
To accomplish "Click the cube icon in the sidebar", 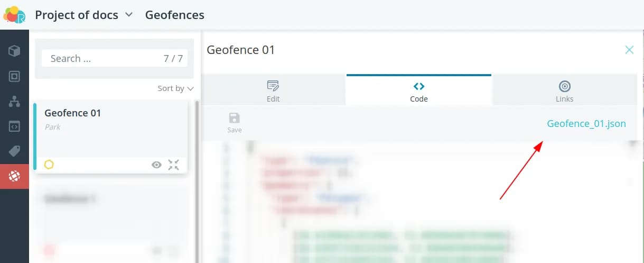I will pyautogui.click(x=14, y=51).
